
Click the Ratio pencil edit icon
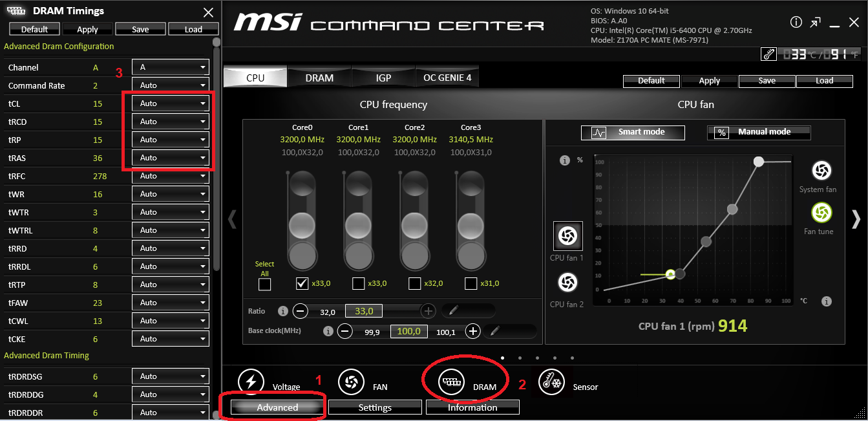click(453, 310)
